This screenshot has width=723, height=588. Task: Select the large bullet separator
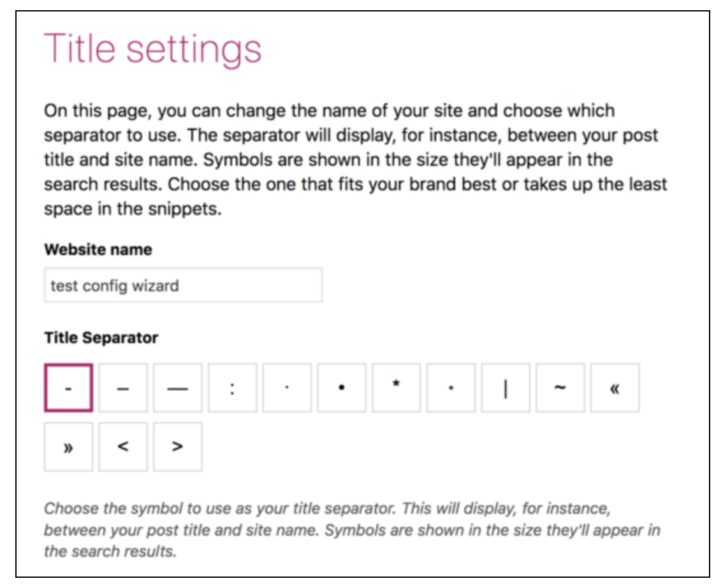pos(342,387)
